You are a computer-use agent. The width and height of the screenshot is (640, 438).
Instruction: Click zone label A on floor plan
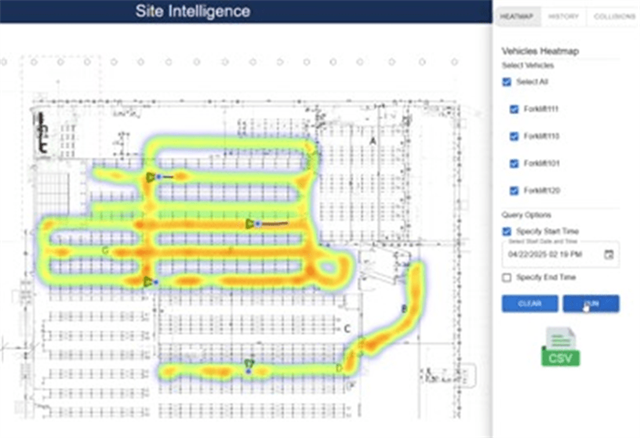pyautogui.click(x=373, y=142)
